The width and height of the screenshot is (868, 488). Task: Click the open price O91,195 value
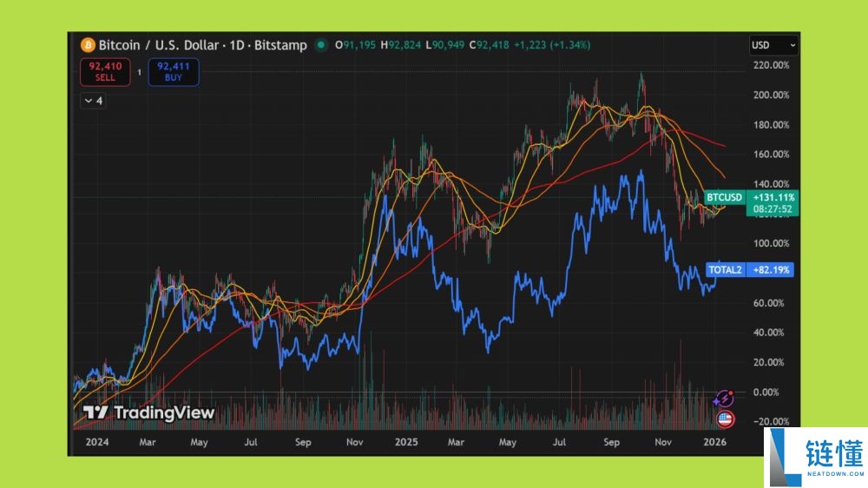coord(355,45)
